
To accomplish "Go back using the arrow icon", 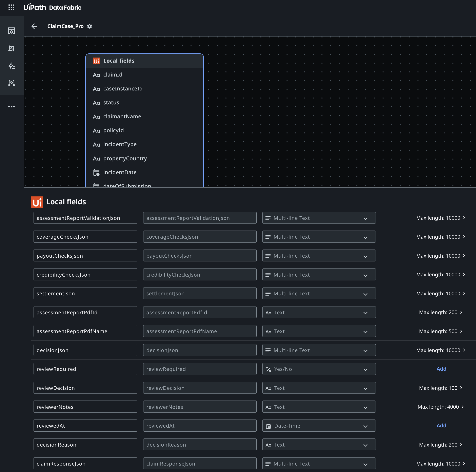I will point(35,26).
